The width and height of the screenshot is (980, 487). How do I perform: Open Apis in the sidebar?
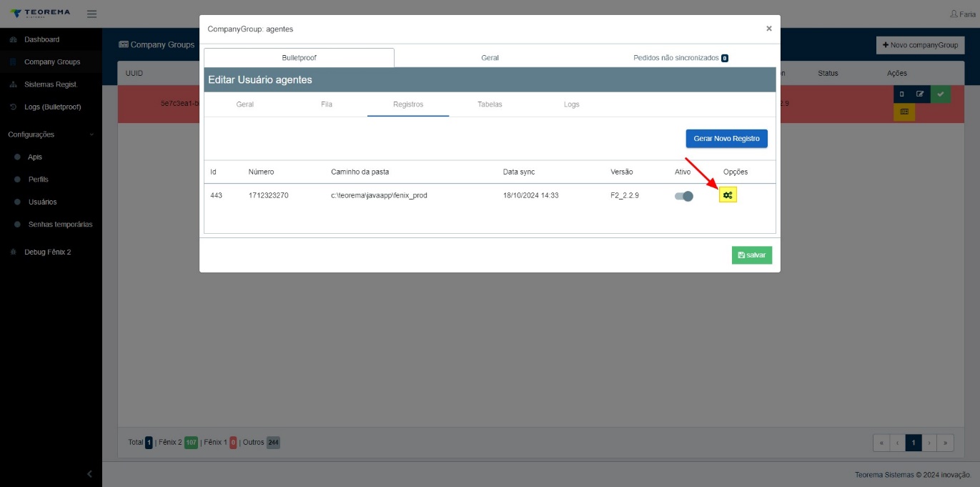(x=35, y=157)
